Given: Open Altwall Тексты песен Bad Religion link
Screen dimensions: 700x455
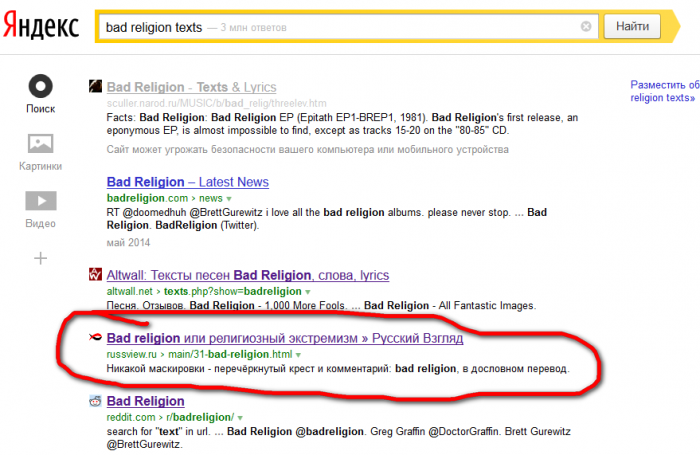Looking at the screenshot, I should [x=247, y=275].
